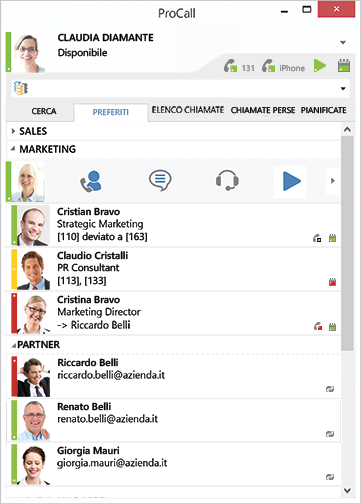Switch to the CERCA tab
Viewport: 361px width, 504px height.
pos(44,111)
